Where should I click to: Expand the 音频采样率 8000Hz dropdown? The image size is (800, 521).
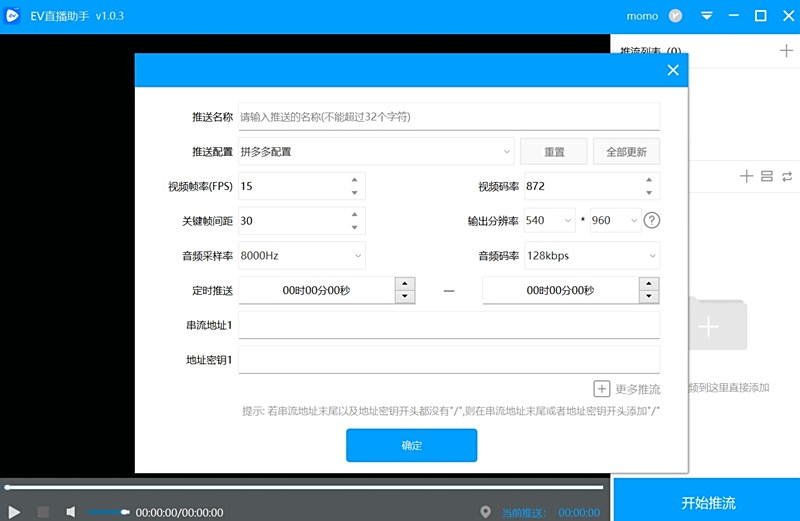pos(302,256)
